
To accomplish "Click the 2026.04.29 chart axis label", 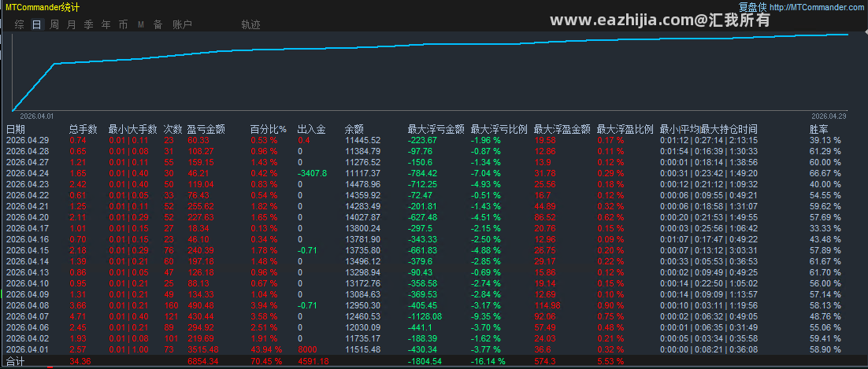I will click(x=828, y=116).
